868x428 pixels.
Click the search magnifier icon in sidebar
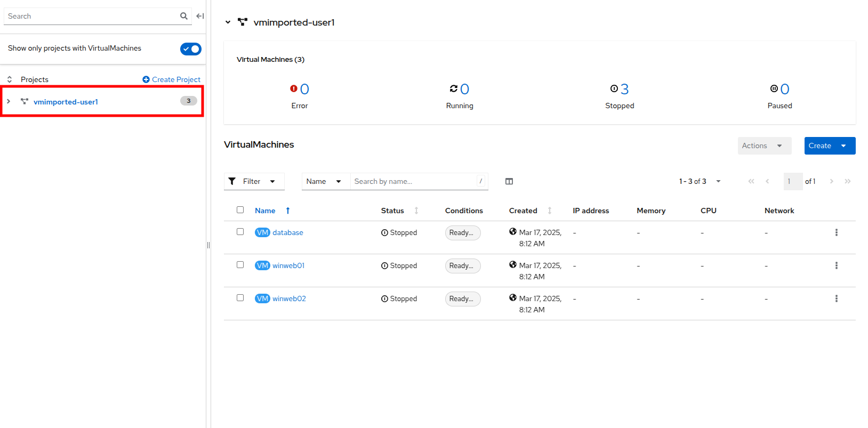pyautogui.click(x=183, y=16)
